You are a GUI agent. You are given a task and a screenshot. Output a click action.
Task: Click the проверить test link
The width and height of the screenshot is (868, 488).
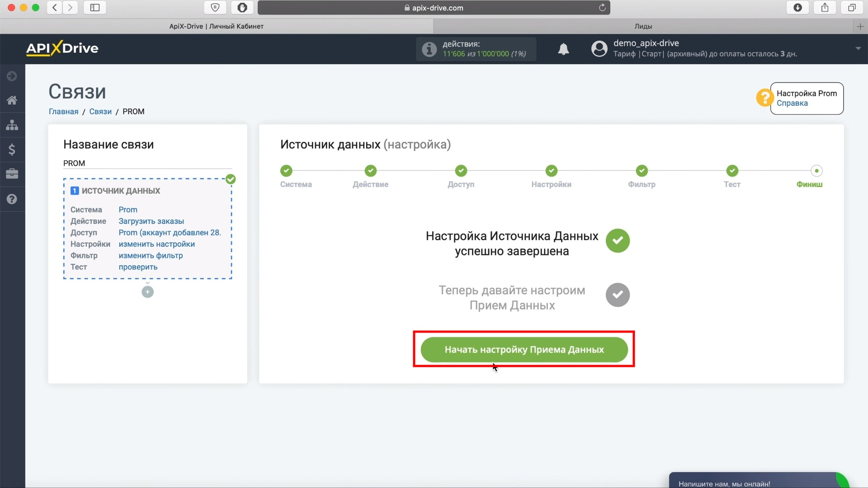tap(138, 267)
